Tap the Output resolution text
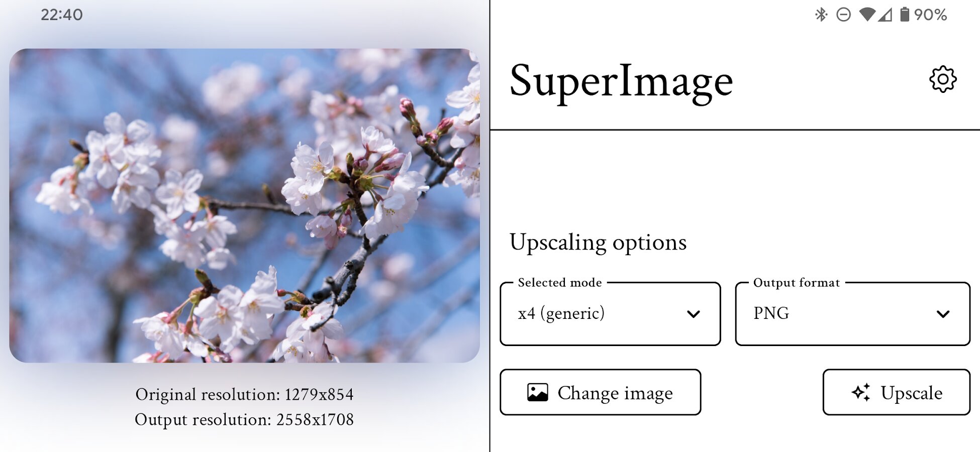Screen dimensions: 980x452 pyautogui.click(x=244, y=420)
